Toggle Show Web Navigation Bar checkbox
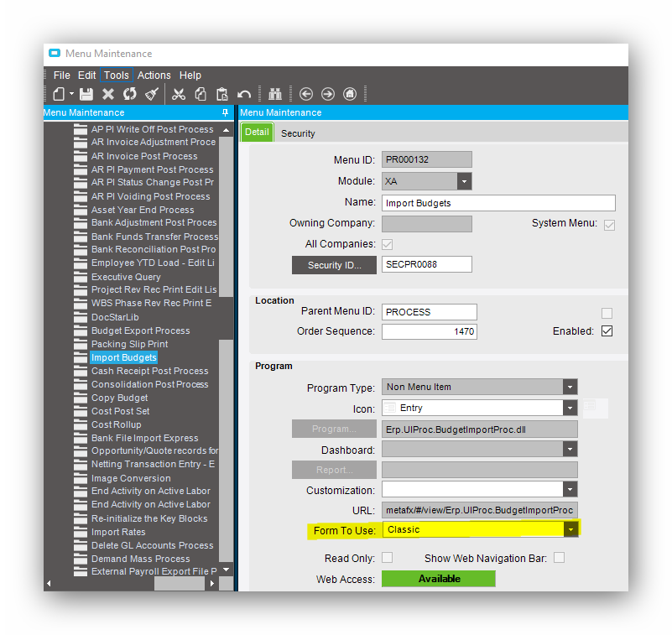The height and width of the screenshot is (635, 672). (x=559, y=558)
